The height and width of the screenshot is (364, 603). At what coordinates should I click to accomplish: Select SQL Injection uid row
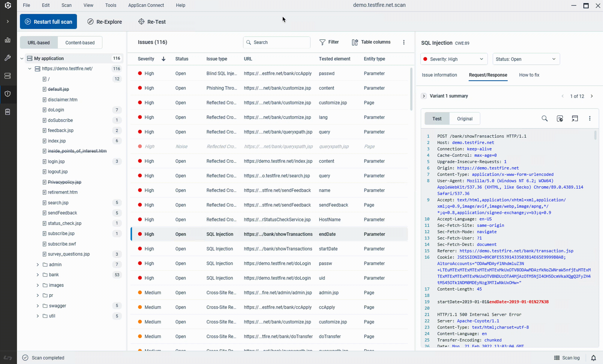click(269, 278)
